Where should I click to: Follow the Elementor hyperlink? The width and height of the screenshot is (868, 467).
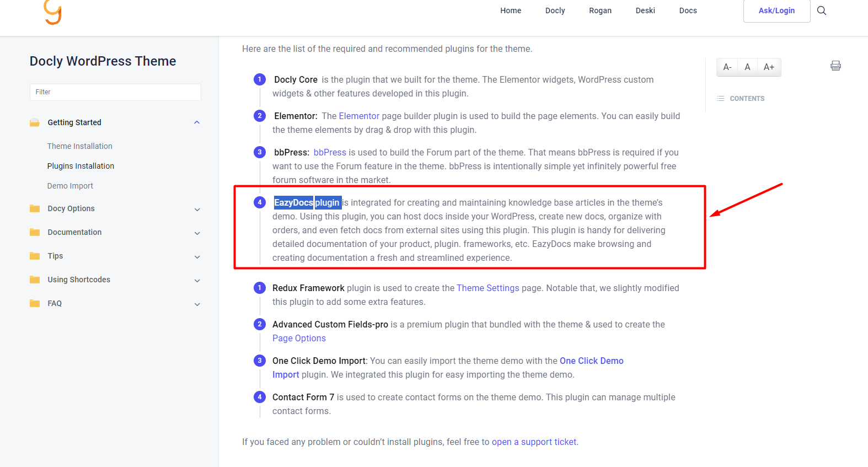[x=359, y=116]
